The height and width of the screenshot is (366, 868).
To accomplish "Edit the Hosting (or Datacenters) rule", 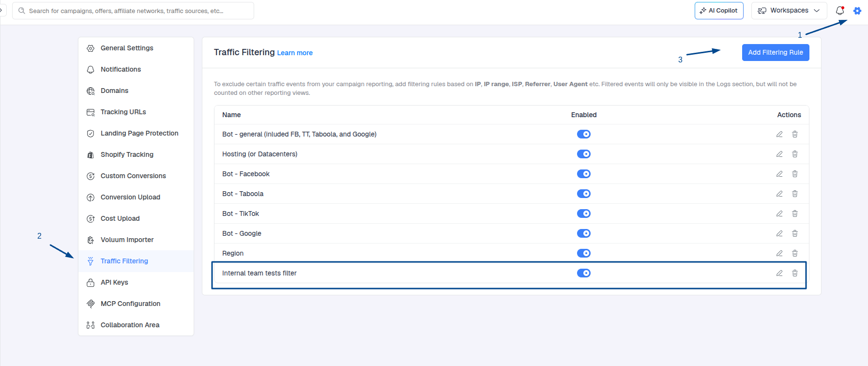I will pos(779,154).
